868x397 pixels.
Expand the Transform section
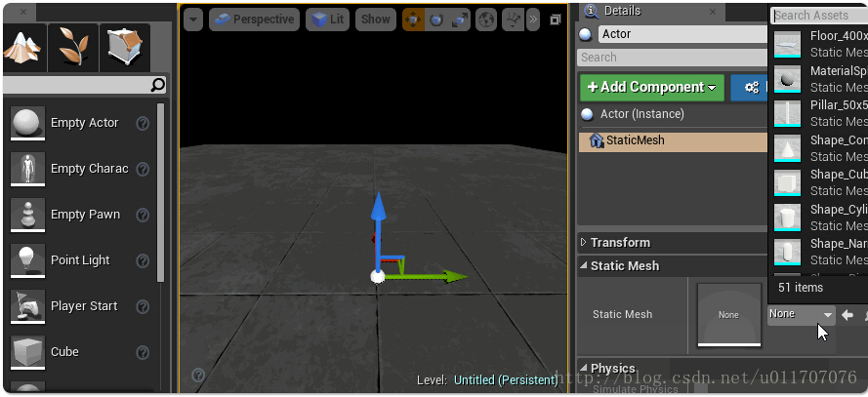[x=584, y=243]
